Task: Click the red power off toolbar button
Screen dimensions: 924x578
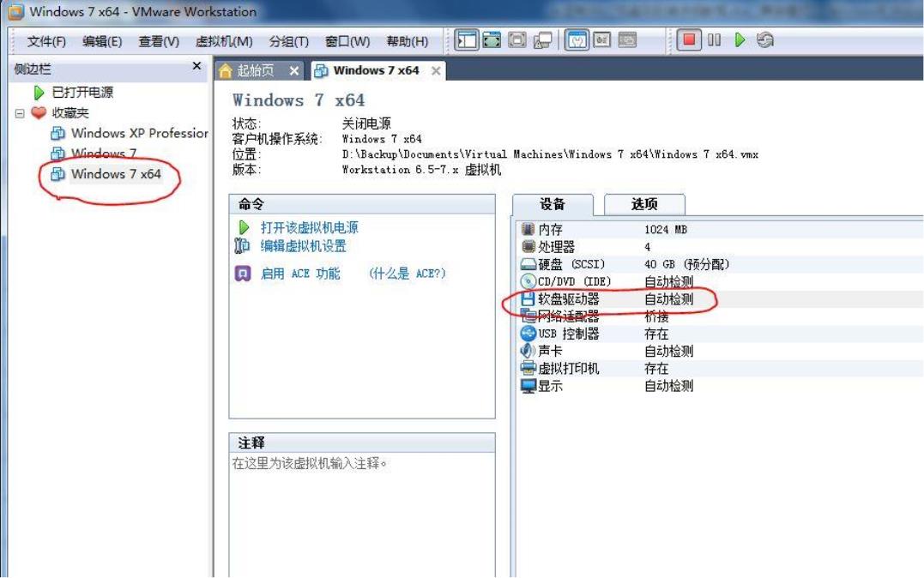Action: pyautogui.click(x=689, y=39)
